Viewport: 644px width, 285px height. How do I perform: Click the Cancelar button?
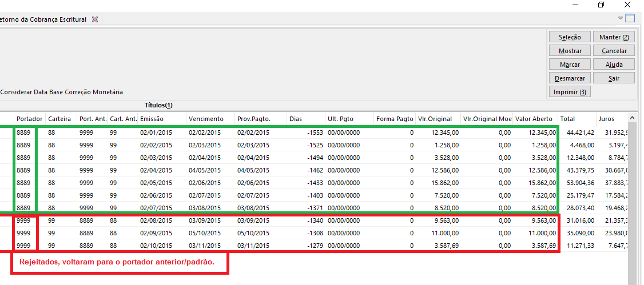(614, 51)
